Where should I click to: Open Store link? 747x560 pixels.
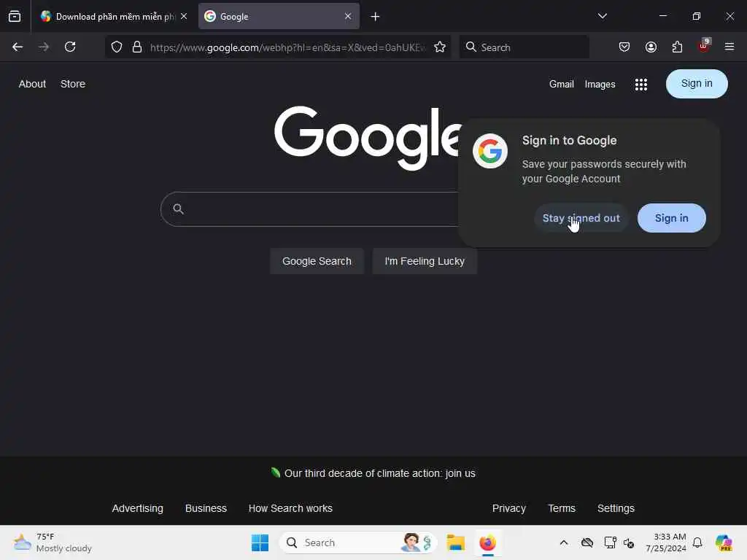pyautogui.click(x=73, y=84)
